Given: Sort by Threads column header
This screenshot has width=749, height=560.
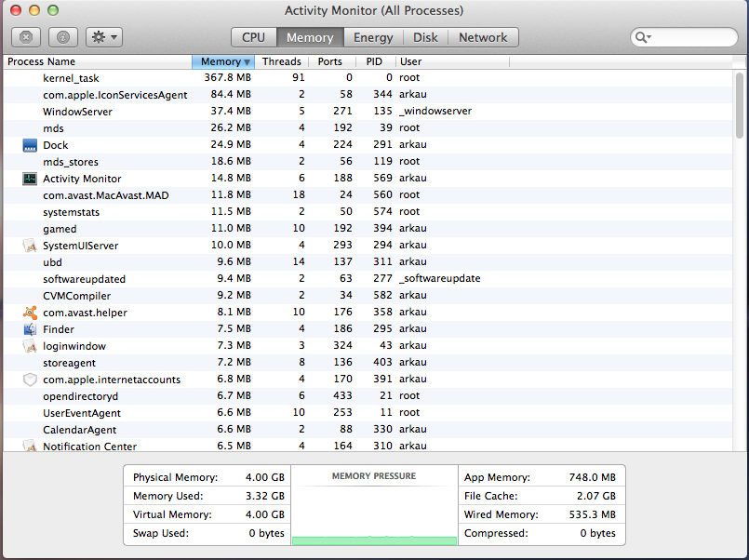Looking at the screenshot, I should pyautogui.click(x=281, y=61).
